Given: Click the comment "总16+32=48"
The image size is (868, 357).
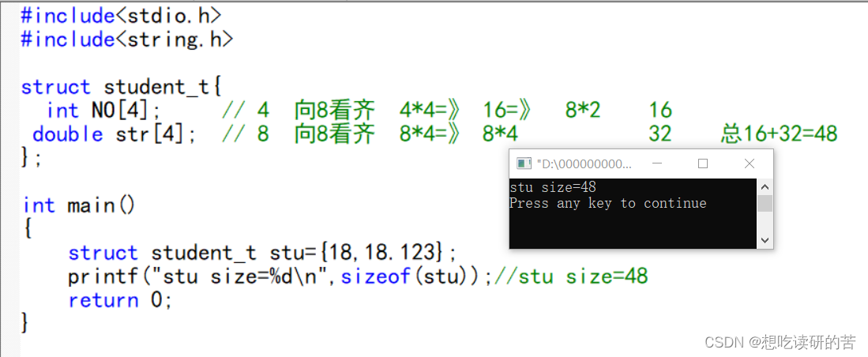Looking at the screenshot, I should (x=780, y=134).
